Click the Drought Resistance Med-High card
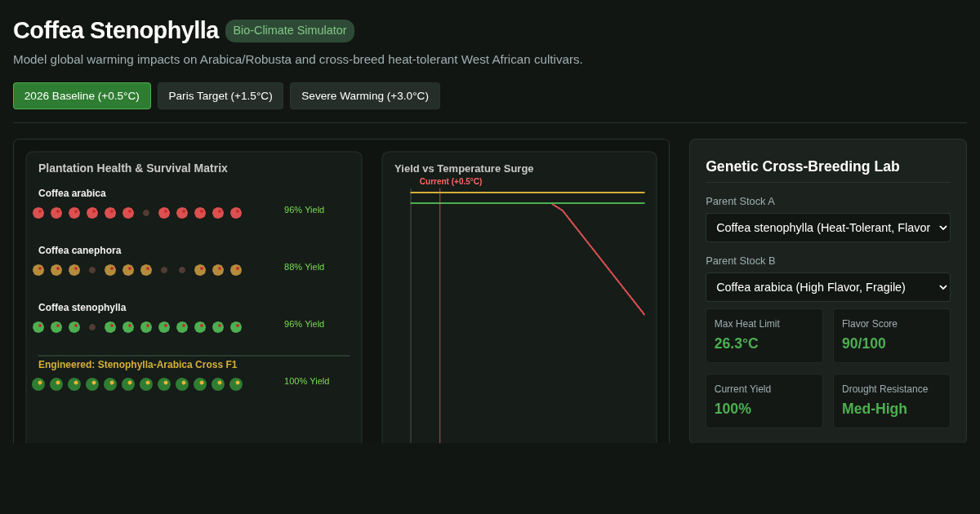Image resolution: width=980 pixels, height=514 pixels. (x=892, y=401)
